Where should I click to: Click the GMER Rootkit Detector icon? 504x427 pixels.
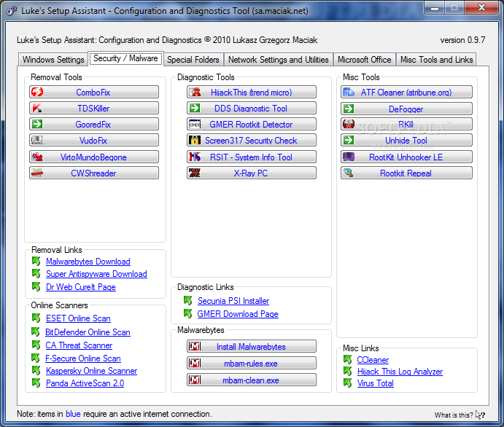point(195,124)
